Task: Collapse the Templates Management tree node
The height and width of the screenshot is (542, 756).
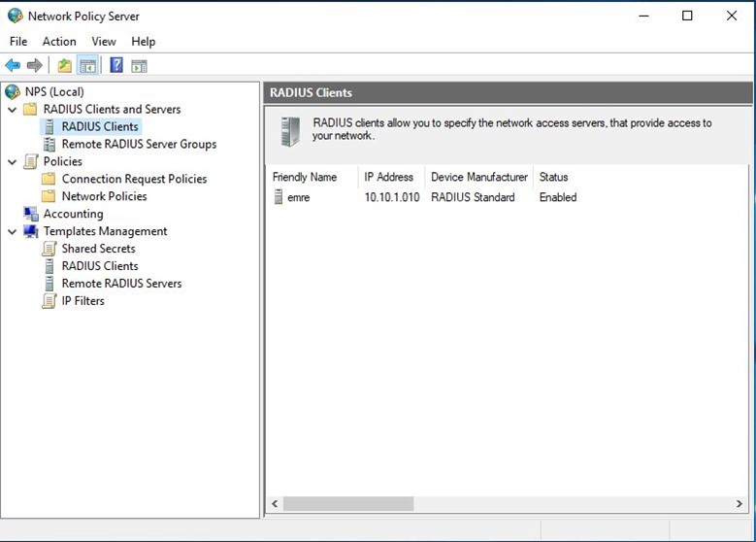Action: coord(13,232)
